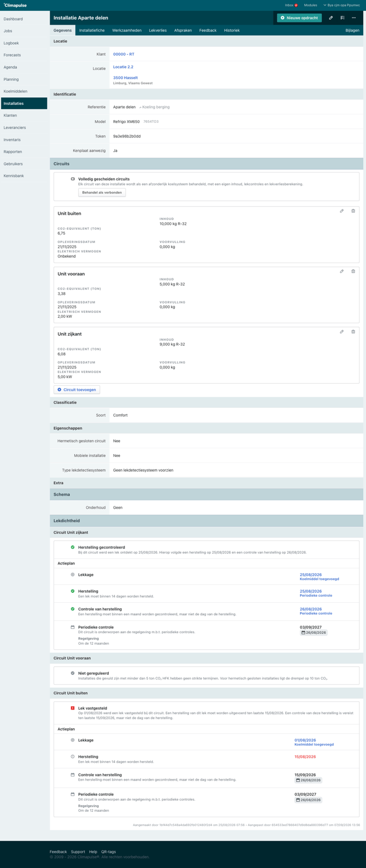366x868 pixels.
Task: Edit the Unit vooraan circuit
Action: coord(342,271)
